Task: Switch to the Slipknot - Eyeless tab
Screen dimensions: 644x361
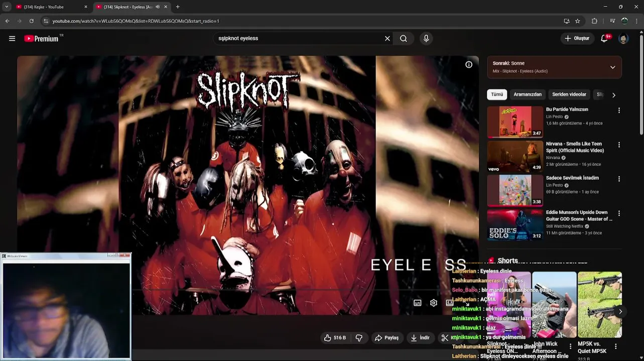Action: click(132, 7)
